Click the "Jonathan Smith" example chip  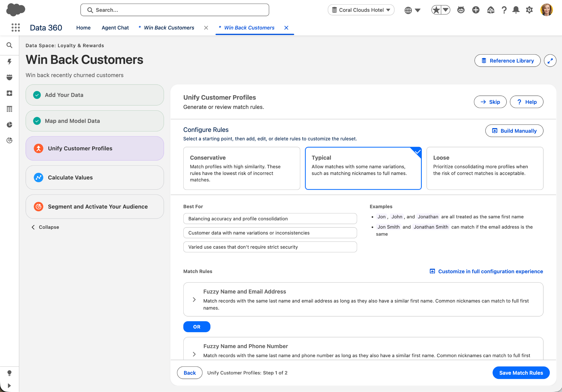point(431,227)
